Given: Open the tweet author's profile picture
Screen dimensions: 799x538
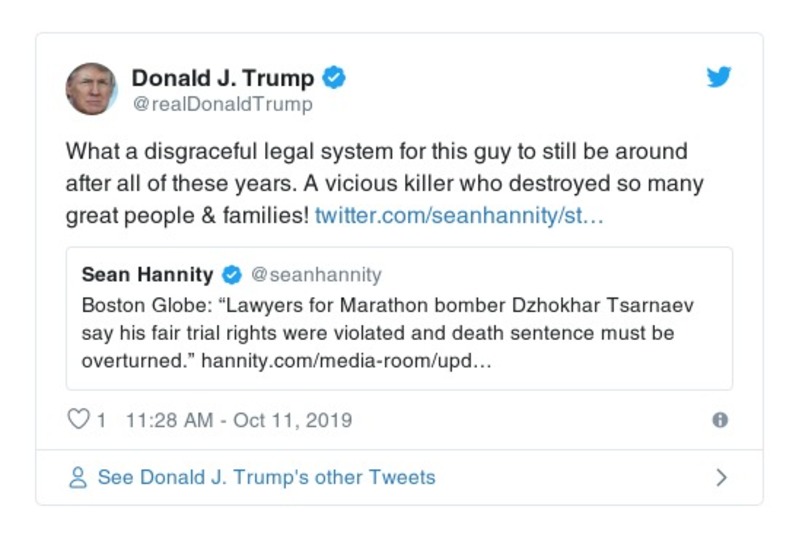Looking at the screenshot, I should click(x=91, y=89).
